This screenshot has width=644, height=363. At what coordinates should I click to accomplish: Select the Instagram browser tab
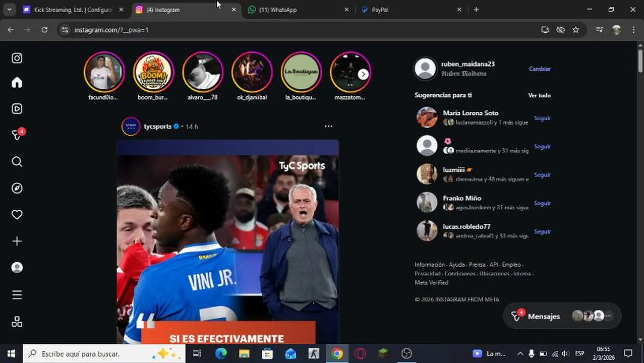[186, 10]
